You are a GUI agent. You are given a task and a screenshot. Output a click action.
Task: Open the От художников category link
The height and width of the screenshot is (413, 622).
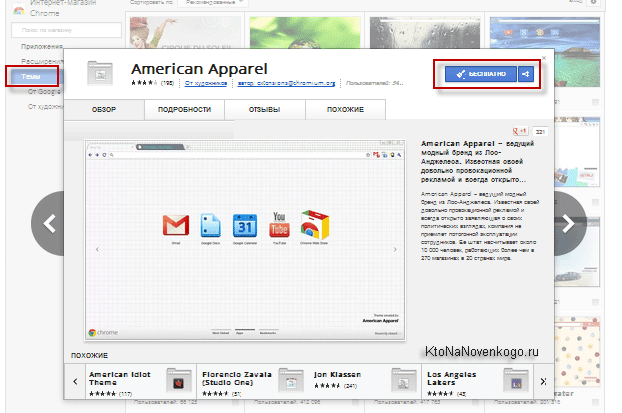point(206,83)
